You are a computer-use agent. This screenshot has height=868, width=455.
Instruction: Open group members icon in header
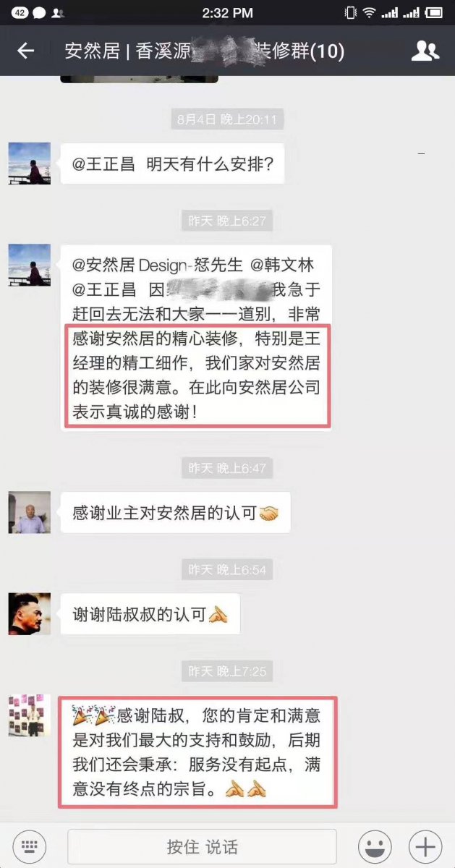click(425, 51)
